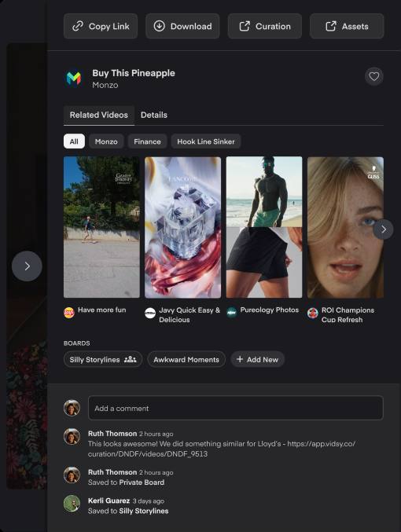The height and width of the screenshot is (532, 401).
Task: Open the ROI Champions Cup Refresh thumbnail
Action: tap(345, 227)
